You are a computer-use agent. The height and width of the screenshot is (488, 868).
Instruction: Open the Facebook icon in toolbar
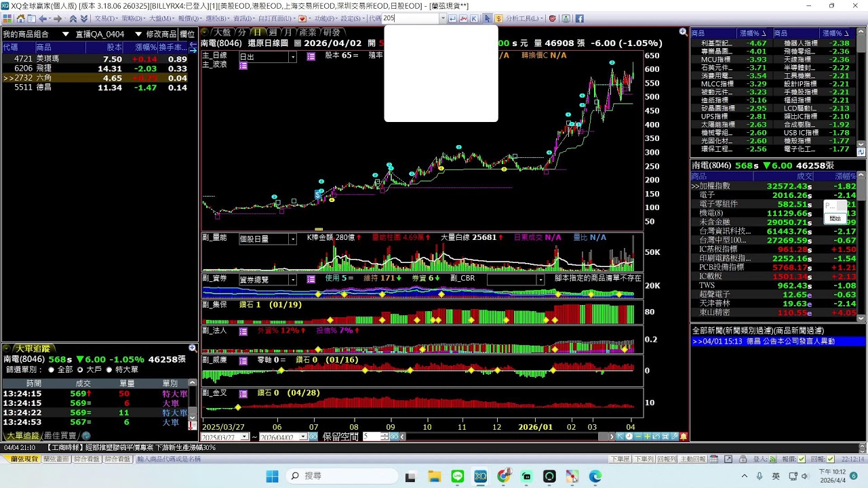click(x=580, y=19)
